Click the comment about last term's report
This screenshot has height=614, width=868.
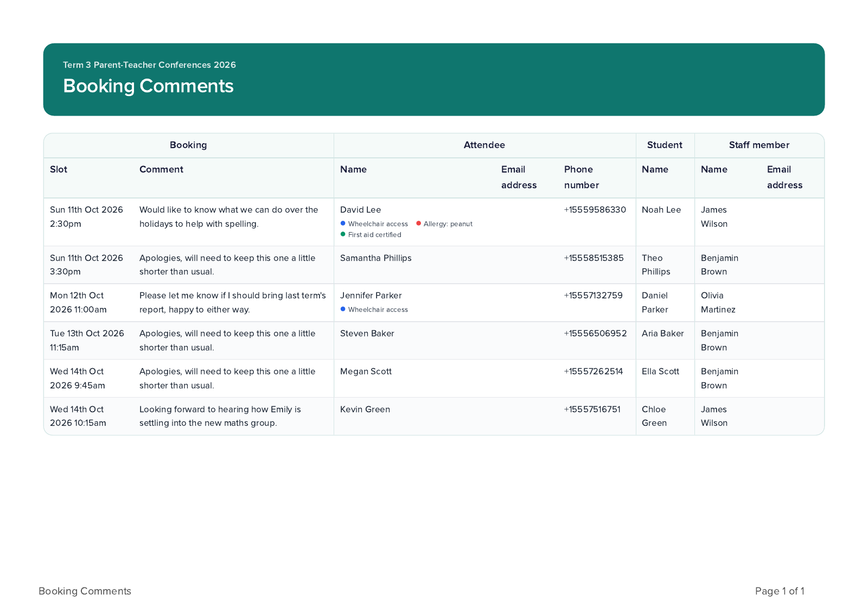point(233,303)
